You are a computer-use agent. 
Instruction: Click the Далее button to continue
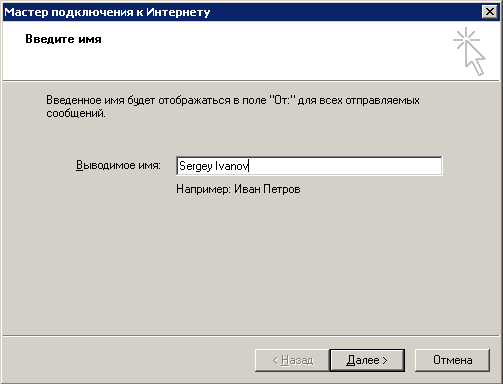367,360
